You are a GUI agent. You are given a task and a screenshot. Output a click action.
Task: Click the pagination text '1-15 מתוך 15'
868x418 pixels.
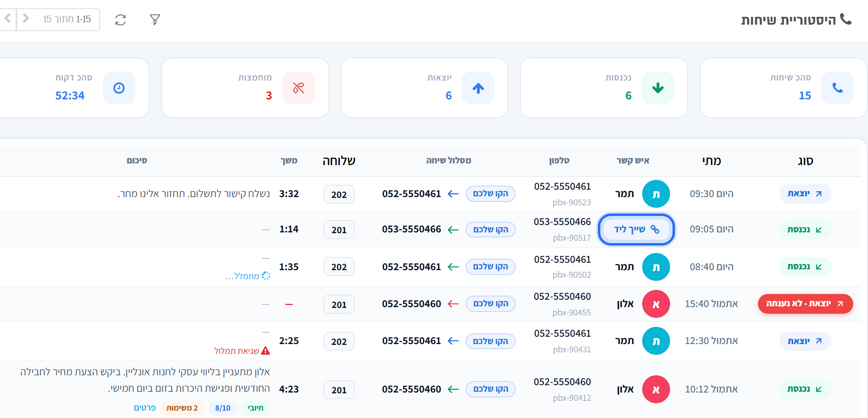point(67,19)
